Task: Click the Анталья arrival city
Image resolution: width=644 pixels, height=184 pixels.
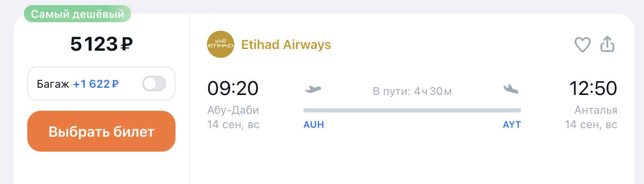Action: pyautogui.click(x=596, y=110)
